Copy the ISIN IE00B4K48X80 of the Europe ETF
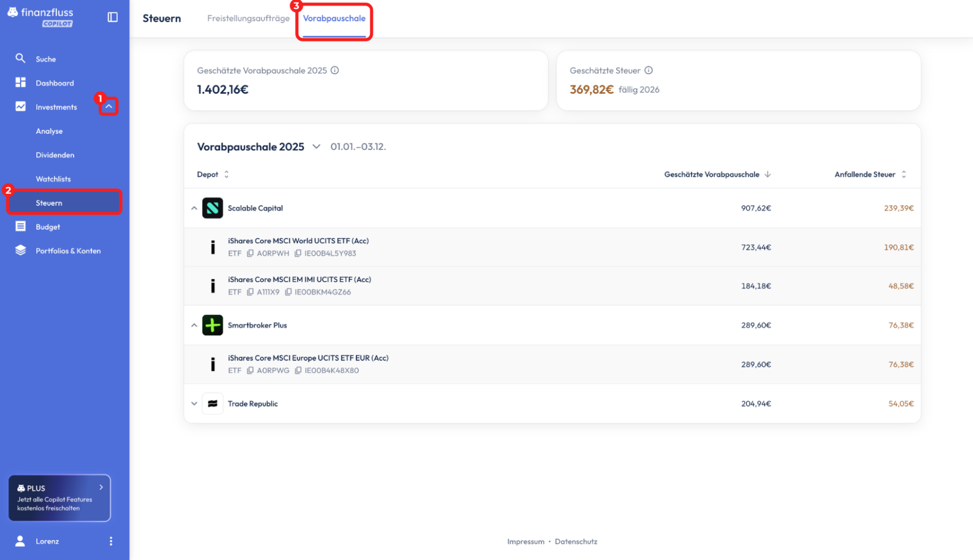 pyautogui.click(x=298, y=370)
